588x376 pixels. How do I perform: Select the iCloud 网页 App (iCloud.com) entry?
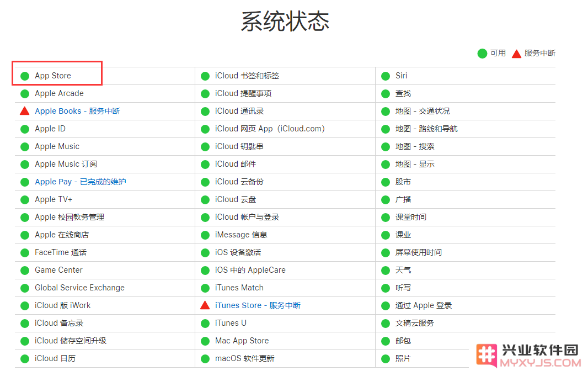pyautogui.click(x=270, y=129)
